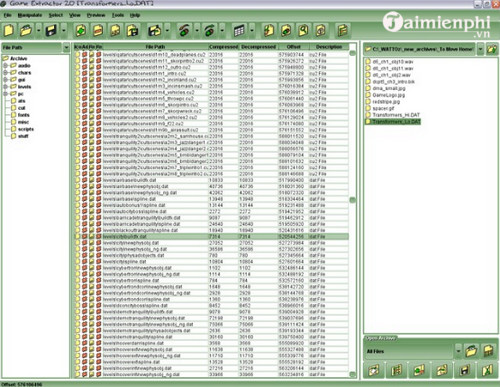Click first icon in side panel bottom row
The height and width of the screenshot is (387, 500).
pyautogui.click(x=374, y=370)
